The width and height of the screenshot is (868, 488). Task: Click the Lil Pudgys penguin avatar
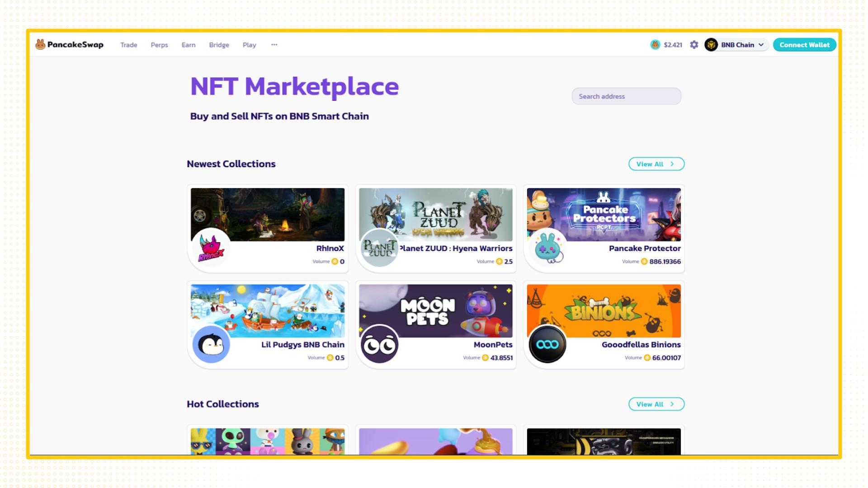(211, 345)
